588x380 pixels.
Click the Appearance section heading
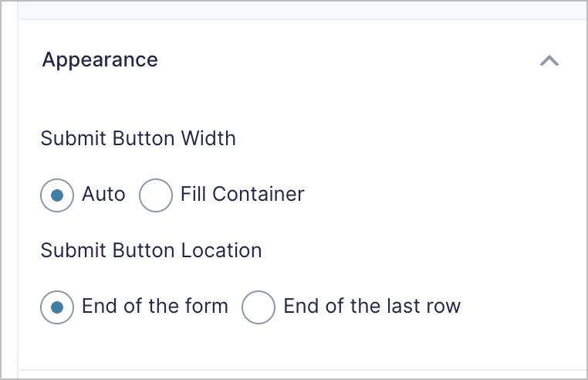pyautogui.click(x=100, y=60)
